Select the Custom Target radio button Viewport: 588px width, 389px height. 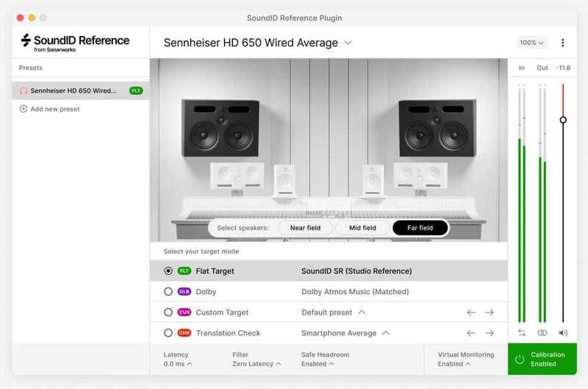(x=168, y=313)
